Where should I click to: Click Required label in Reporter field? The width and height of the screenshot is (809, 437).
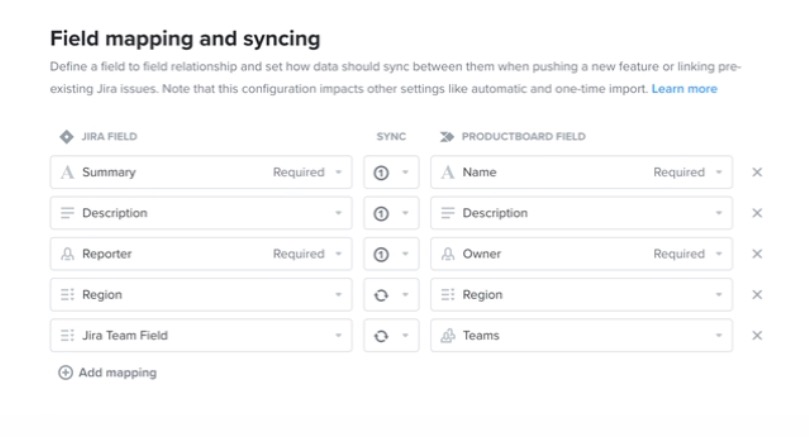[x=299, y=254]
